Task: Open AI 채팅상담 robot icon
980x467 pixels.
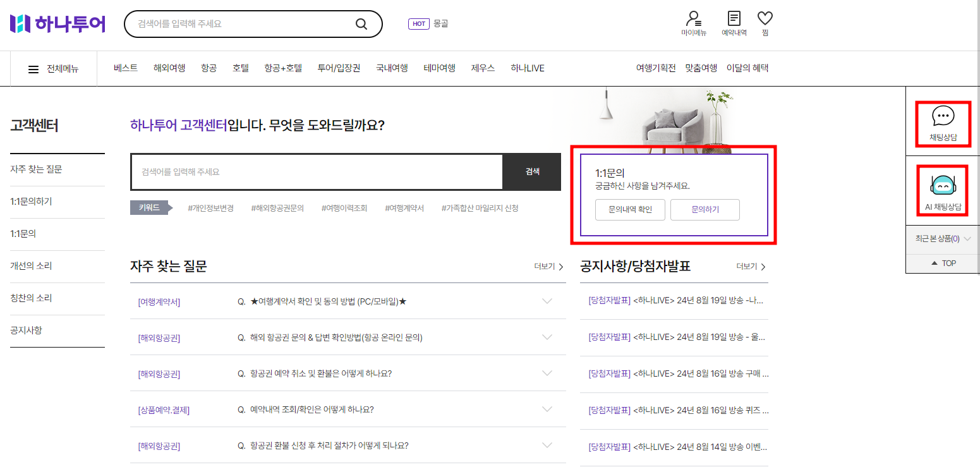Action: [x=942, y=188]
